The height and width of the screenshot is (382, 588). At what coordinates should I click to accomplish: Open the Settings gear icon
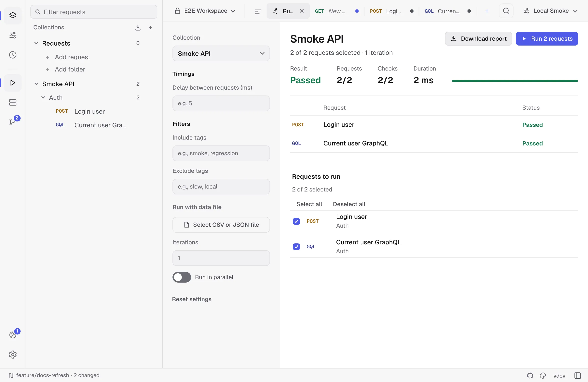click(x=12, y=355)
